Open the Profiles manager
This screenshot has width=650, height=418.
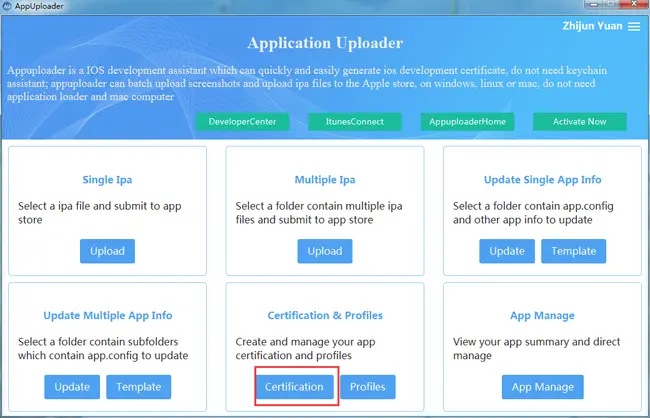click(368, 387)
